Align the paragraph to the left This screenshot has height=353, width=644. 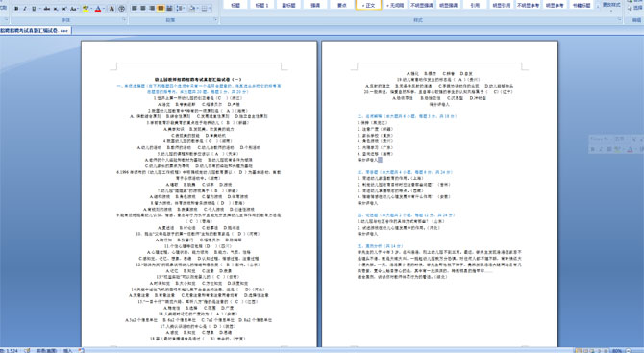click(134, 8)
